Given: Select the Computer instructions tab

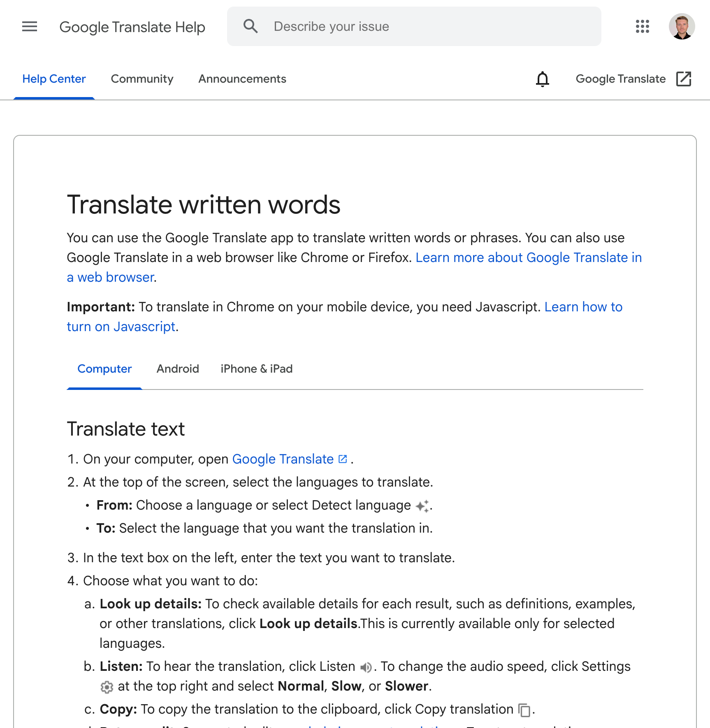Looking at the screenshot, I should tap(104, 369).
